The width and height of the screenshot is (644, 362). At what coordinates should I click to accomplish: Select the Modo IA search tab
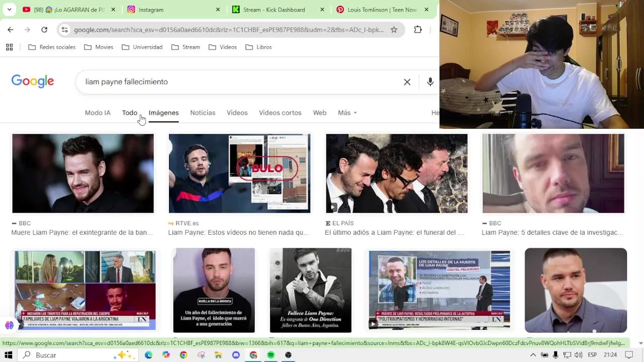point(98,113)
